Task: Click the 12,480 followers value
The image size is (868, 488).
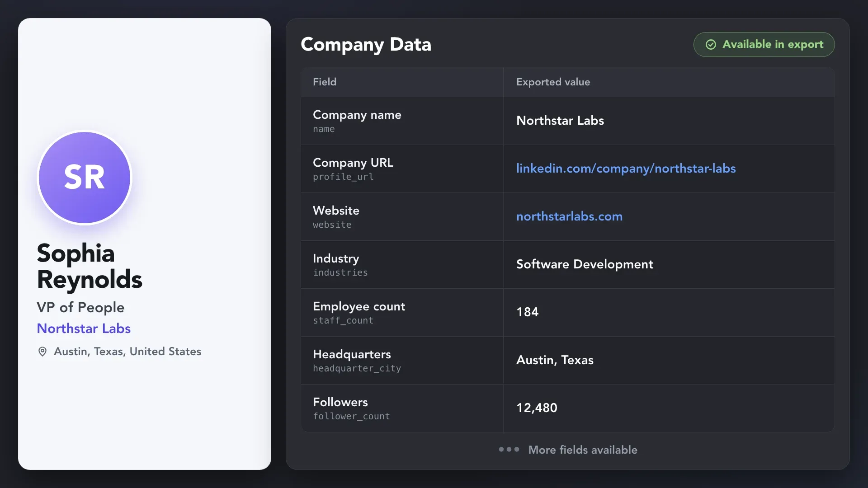Action: pos(537,408)
